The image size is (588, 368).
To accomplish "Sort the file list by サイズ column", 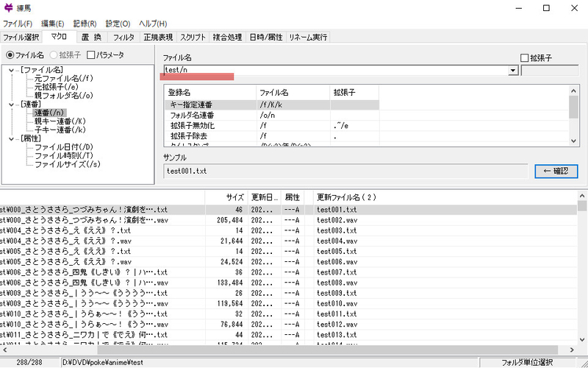I will tap(226, 197).
